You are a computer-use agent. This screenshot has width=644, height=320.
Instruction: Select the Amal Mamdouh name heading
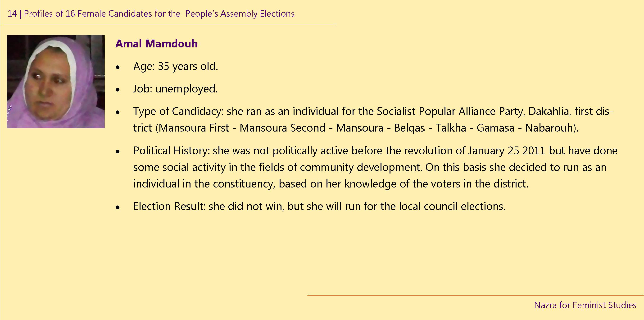click(x=156, y=44)
